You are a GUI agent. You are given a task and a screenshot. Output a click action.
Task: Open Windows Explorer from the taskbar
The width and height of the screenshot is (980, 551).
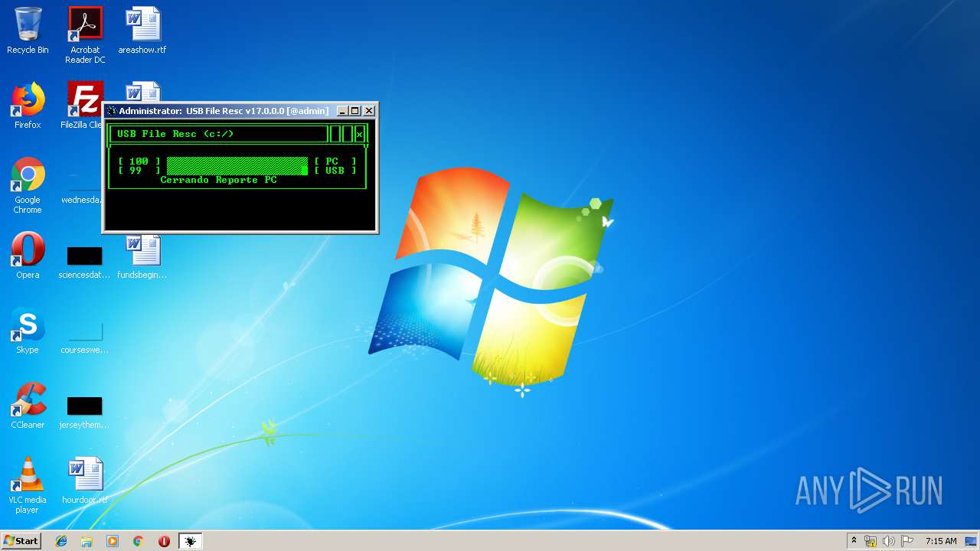87,541
